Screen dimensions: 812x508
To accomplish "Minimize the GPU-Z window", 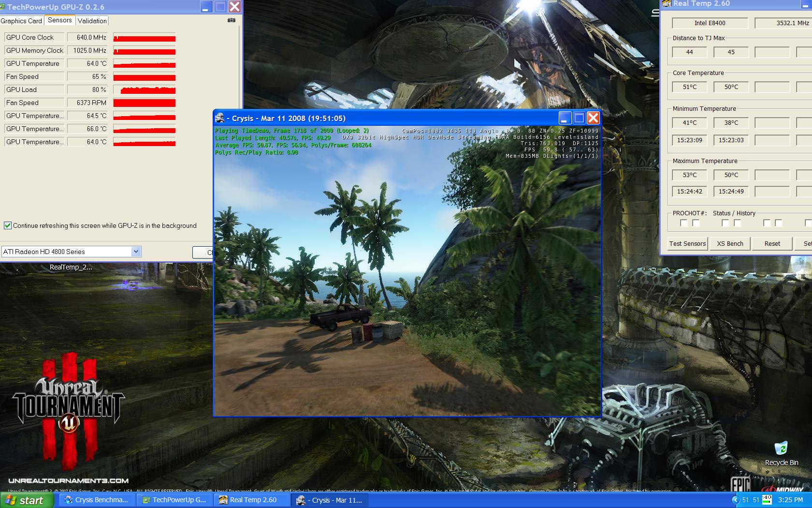I will coord(206,6).
